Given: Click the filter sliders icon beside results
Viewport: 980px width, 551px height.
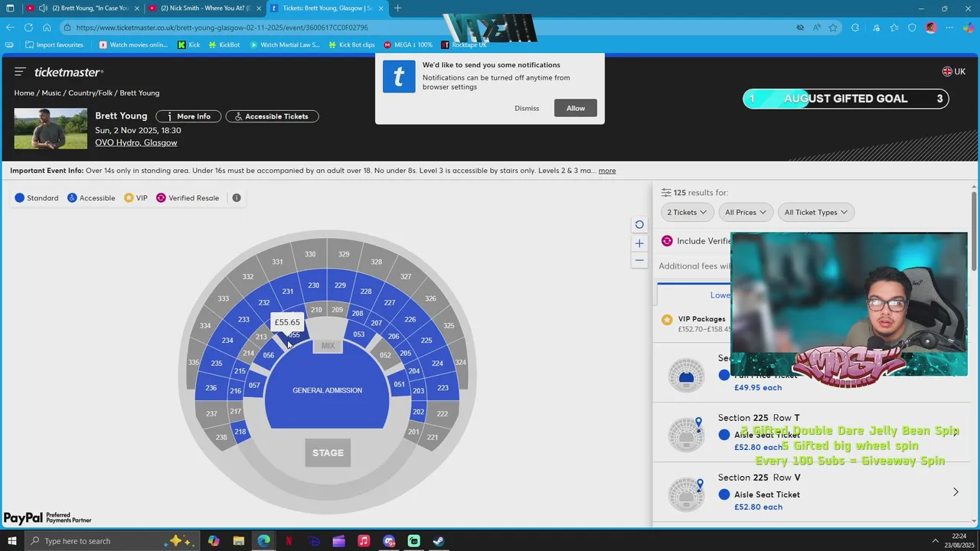Looking at the screenshot, I should pos(666,193).
